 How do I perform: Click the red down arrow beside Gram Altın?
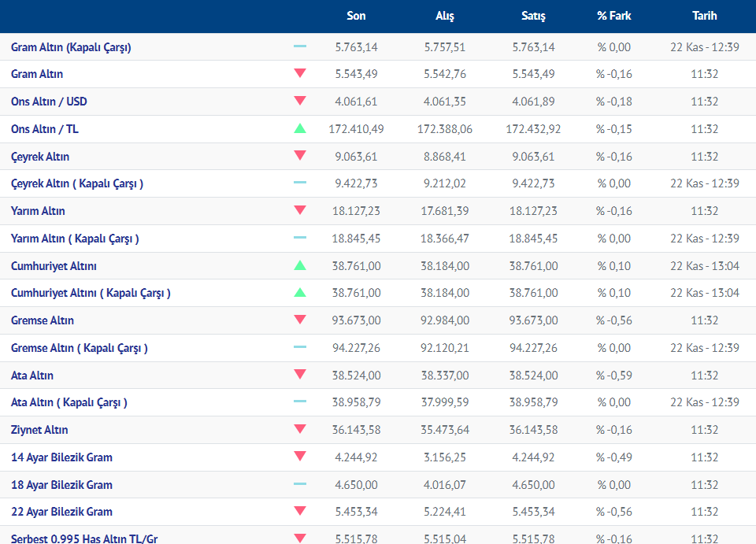300,74
